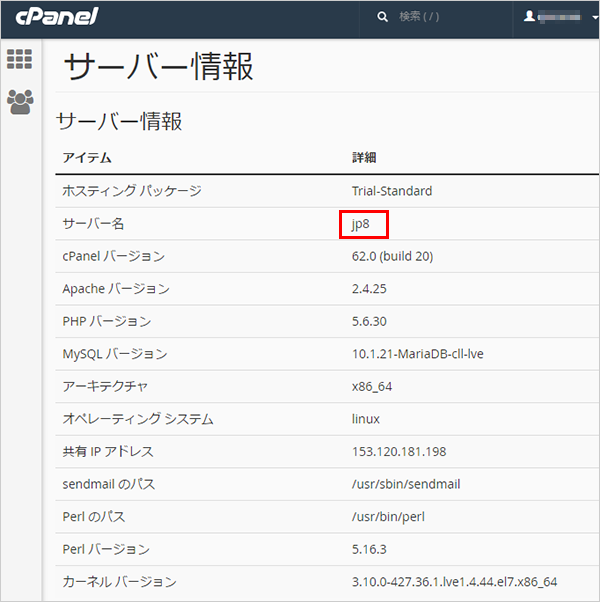
Task: Click the 詳細 column header
Action: coord(363,158)
